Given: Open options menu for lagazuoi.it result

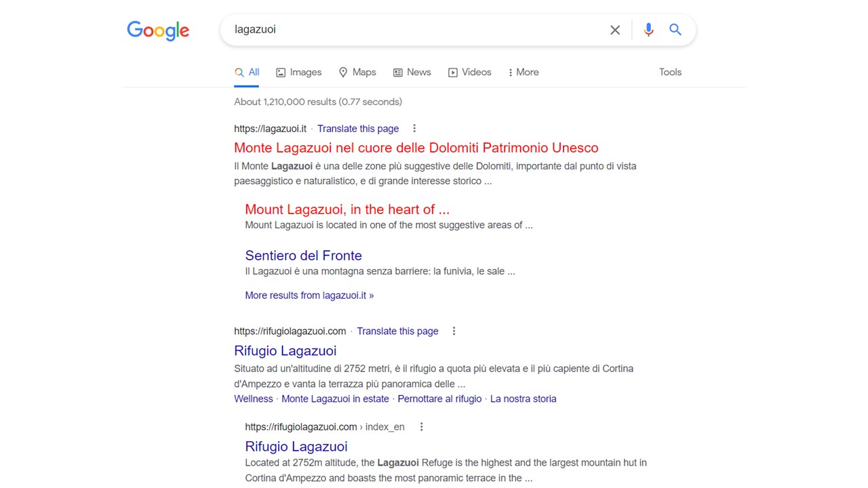Looking at the screenshot, I should point(414,129).
